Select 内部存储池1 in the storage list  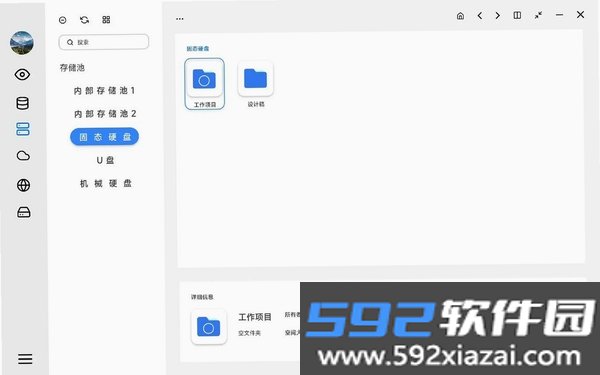104,91
